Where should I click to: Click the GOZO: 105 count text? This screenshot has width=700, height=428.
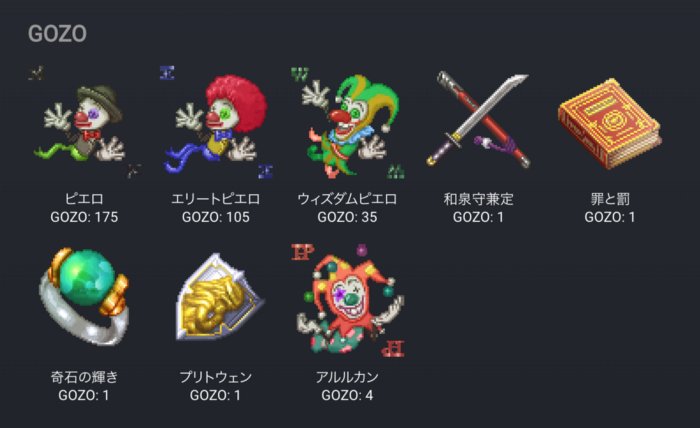pyautogui.click(x=216, y=217)
